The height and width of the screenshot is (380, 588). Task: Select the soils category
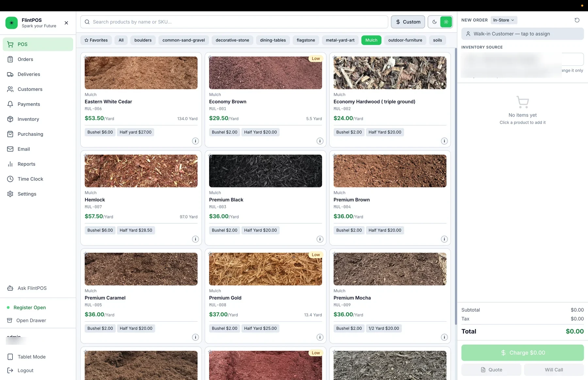point(437,40)
